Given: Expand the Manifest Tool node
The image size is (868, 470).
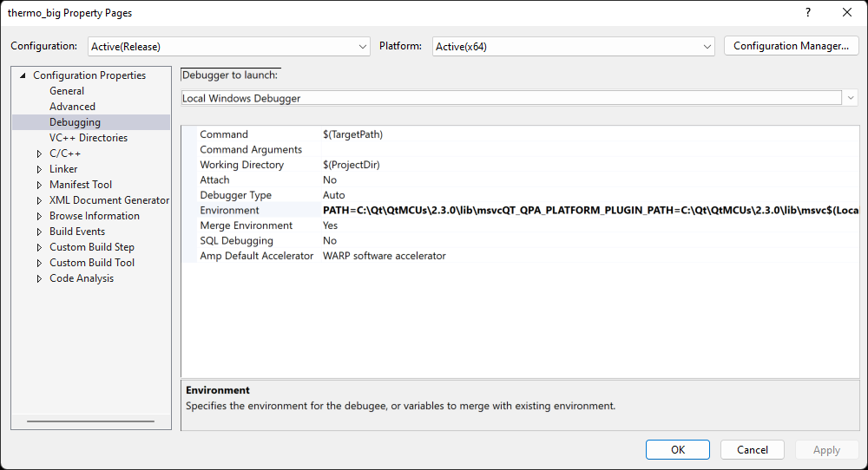Looking at the screenshot, I should (39, 185).
